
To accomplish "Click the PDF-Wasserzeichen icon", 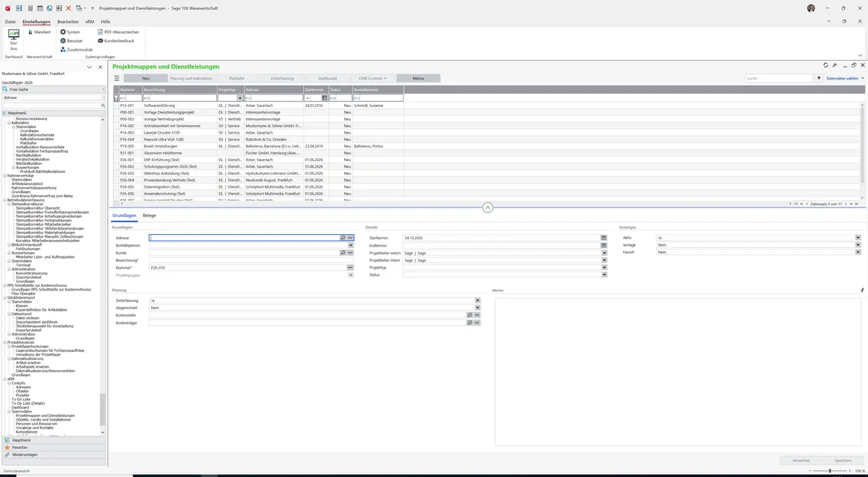I will (101, 32).
